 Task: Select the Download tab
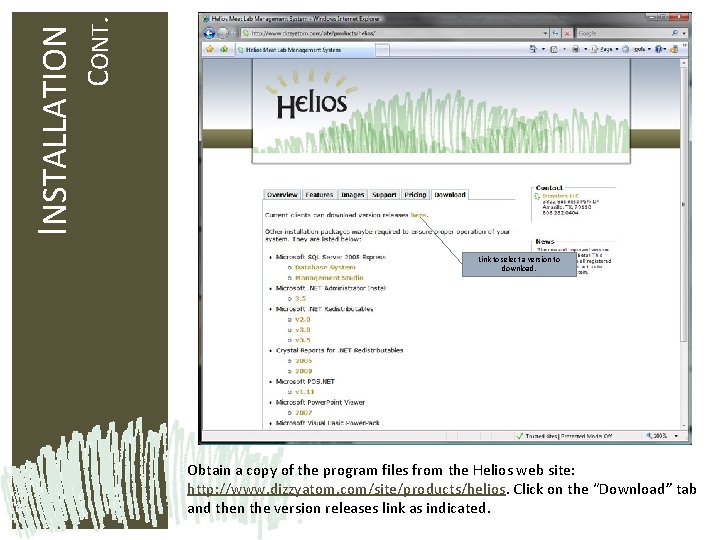(450, 195)
